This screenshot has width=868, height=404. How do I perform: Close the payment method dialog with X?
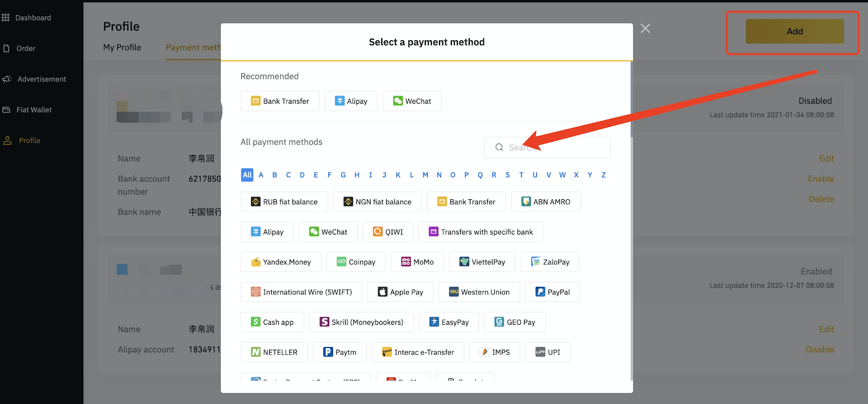[x=645, y=28]
